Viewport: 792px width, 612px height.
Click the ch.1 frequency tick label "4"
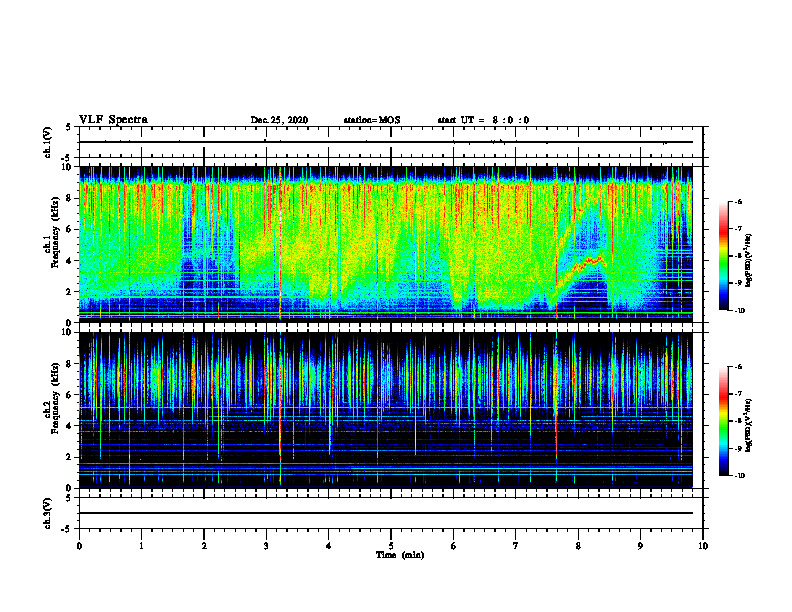pyautogui.click(x=70, y=261)
